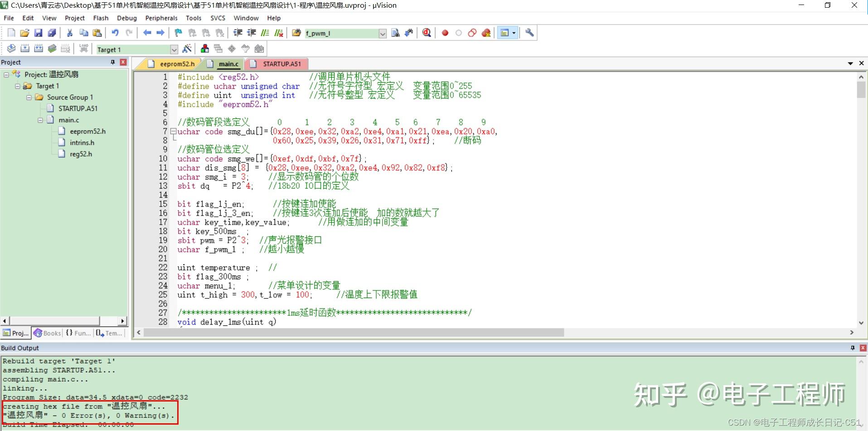Expand the f_pwm_l find dropdown

pyautogui.click(x=383, y=33)
